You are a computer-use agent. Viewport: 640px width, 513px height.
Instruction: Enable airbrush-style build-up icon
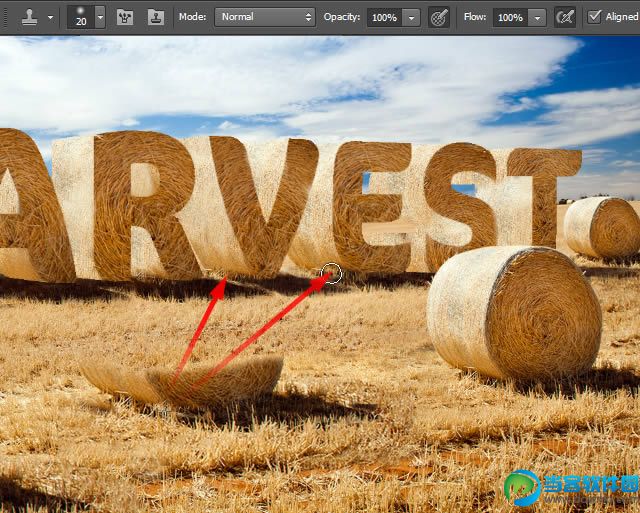(565, 18)
